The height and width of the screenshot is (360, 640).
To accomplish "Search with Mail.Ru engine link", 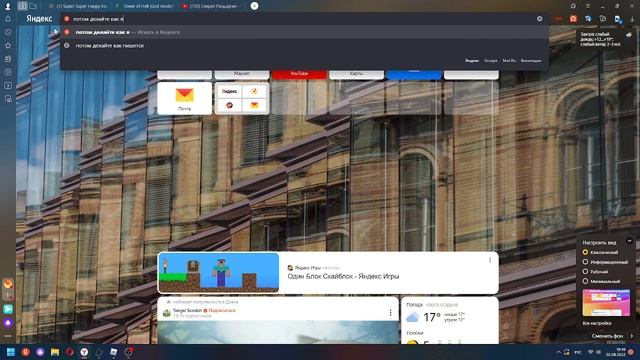I will (x=509, y=60).
